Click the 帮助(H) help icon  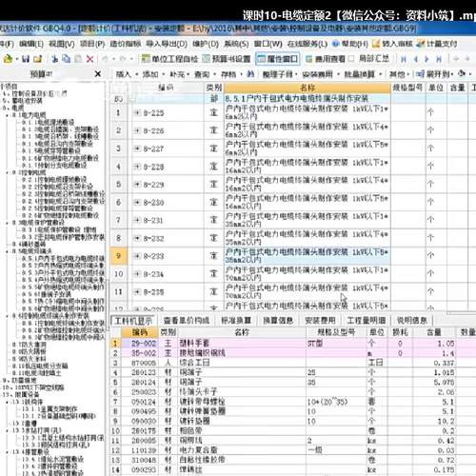(336, 44)
